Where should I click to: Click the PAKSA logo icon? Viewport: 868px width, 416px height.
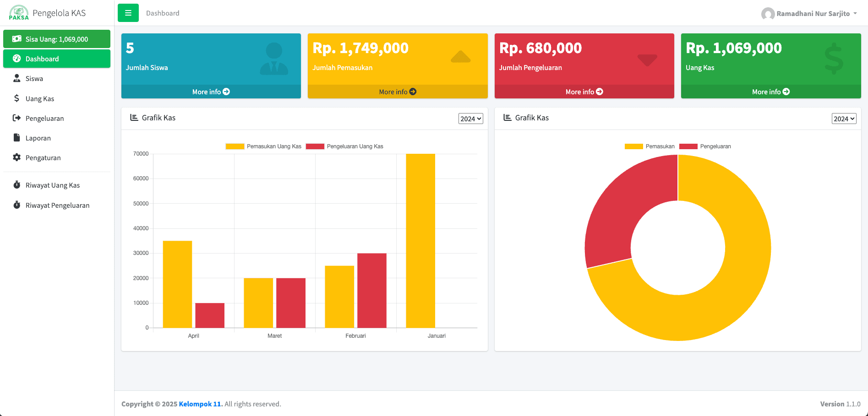click(19, 13)
